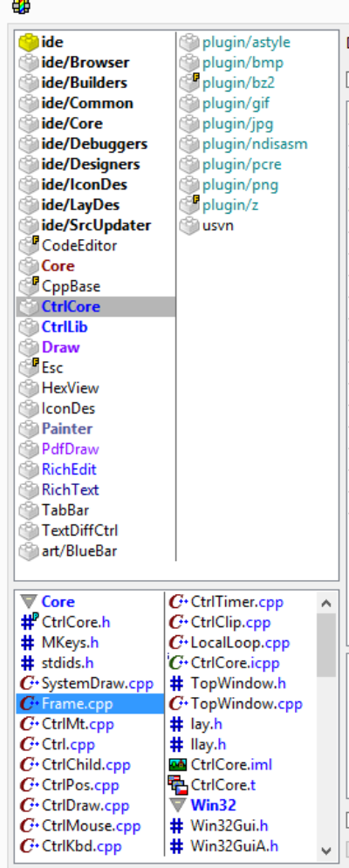Click the yellow ide main package icon
The width and height of the screenshot is (349, 868).
coord(29,42)
